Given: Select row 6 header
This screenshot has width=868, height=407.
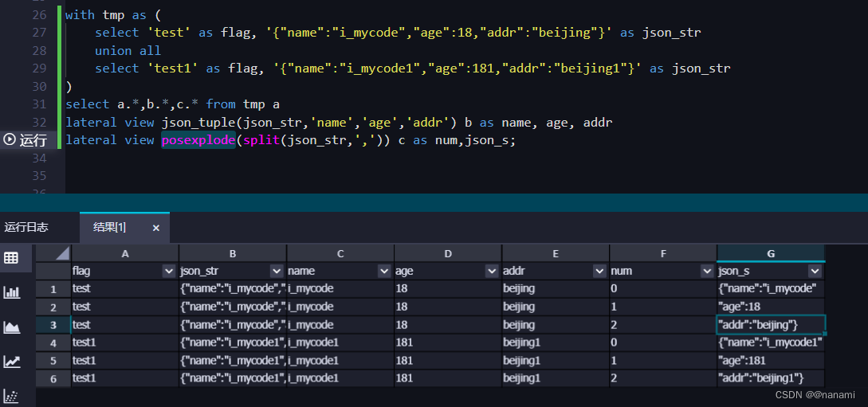Looking at the screenshot, I should coord(53,379).
